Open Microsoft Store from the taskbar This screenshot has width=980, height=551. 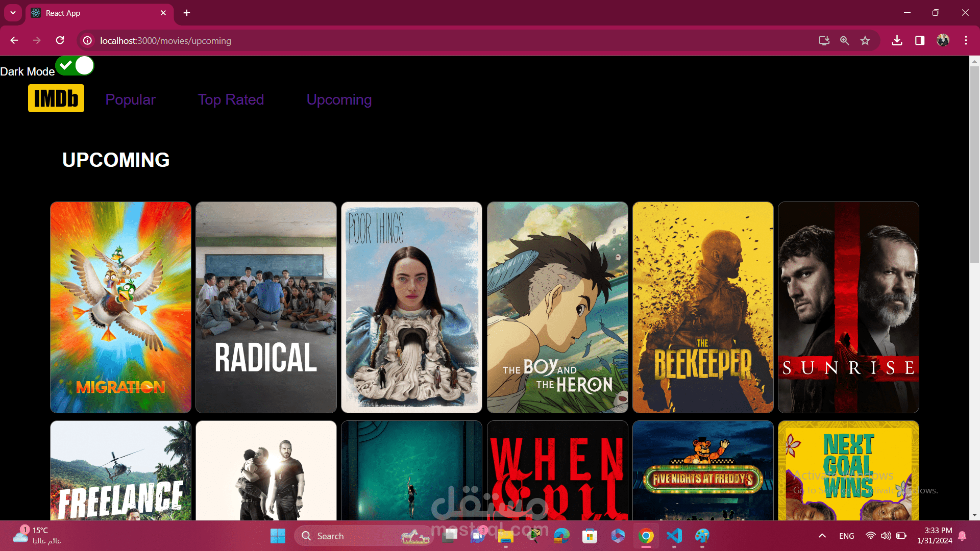pyautogui.click(x=590, y=536)
